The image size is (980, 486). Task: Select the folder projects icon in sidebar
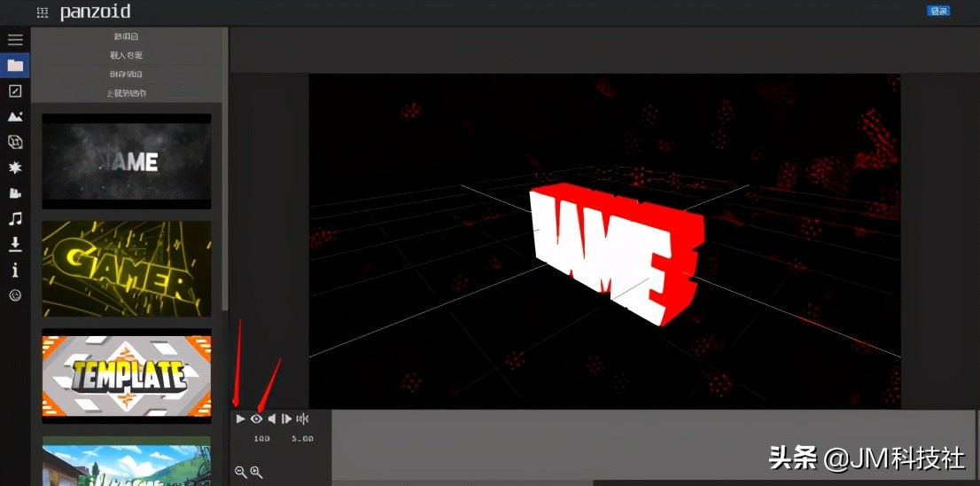click(x=15, y=66)
